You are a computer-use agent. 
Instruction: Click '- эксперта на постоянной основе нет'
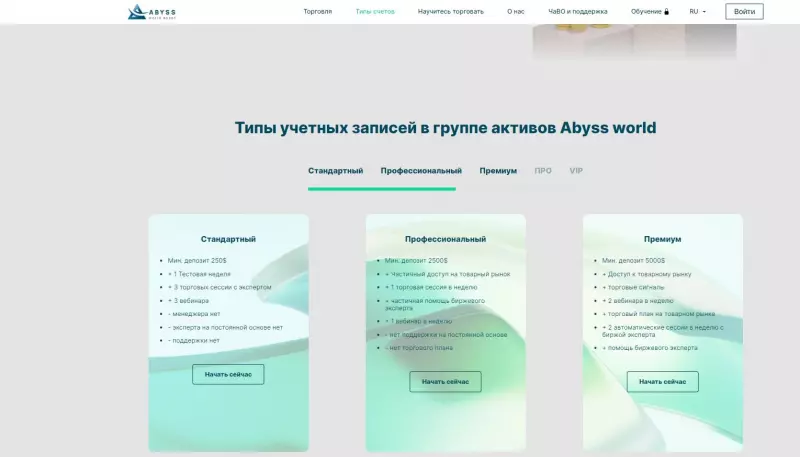[225, 327]
